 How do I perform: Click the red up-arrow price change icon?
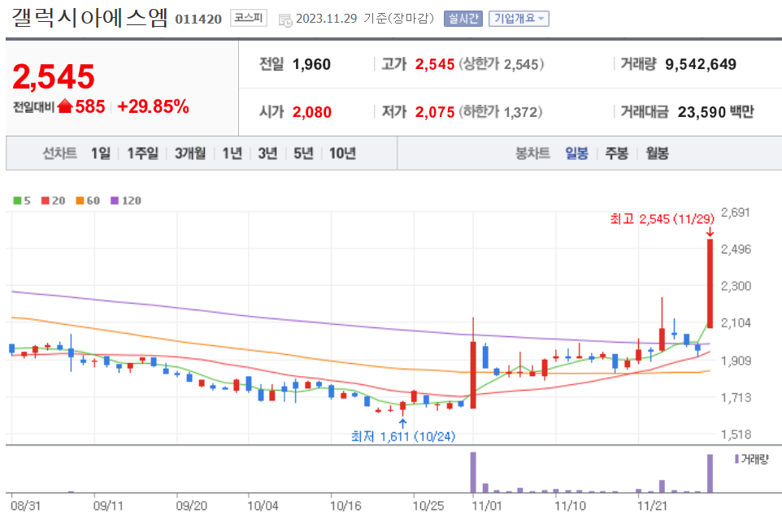tap(65, 106)
